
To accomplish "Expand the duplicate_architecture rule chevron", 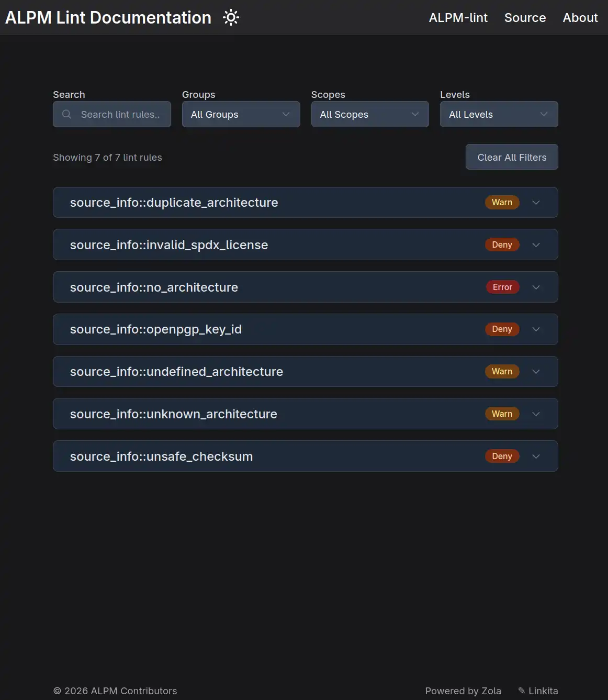I will tap(536, 203).
